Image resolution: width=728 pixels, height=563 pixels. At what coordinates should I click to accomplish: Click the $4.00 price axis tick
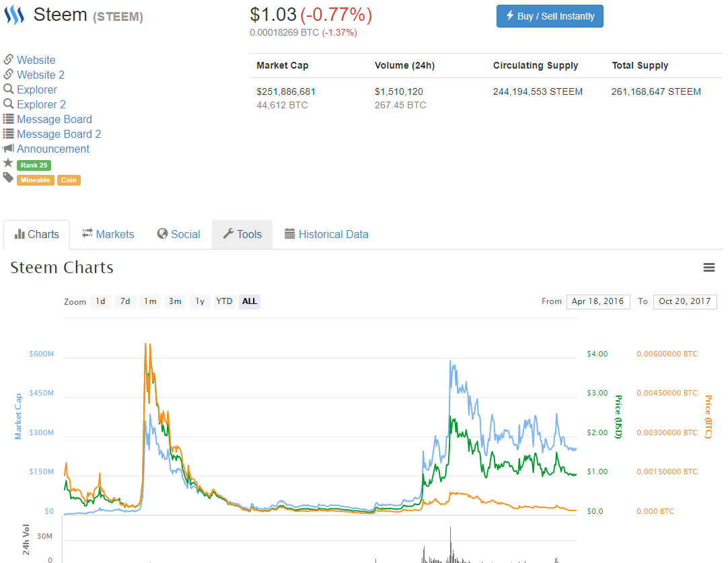[x=597, y=354]
